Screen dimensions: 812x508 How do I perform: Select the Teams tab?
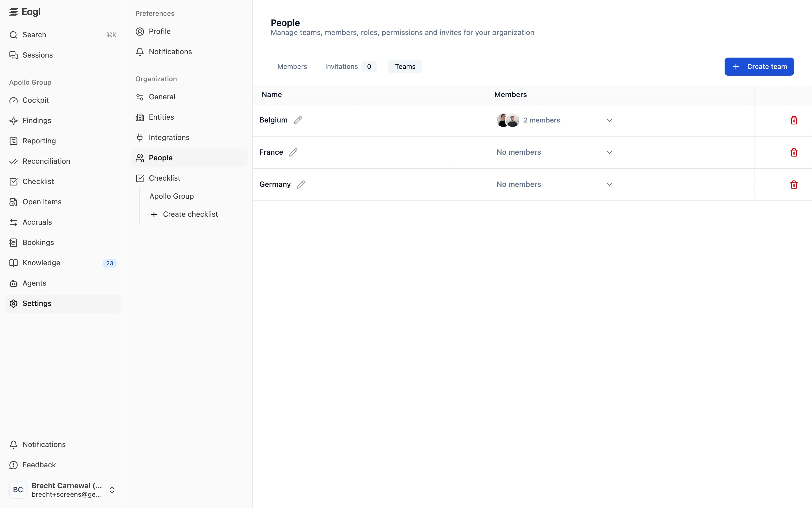(405, 67)
